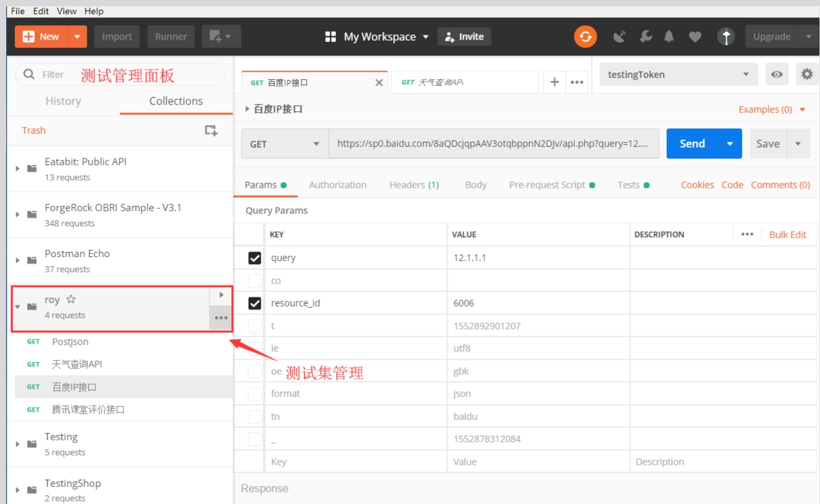
Task: Click the Import button
Action: [117, 37]
